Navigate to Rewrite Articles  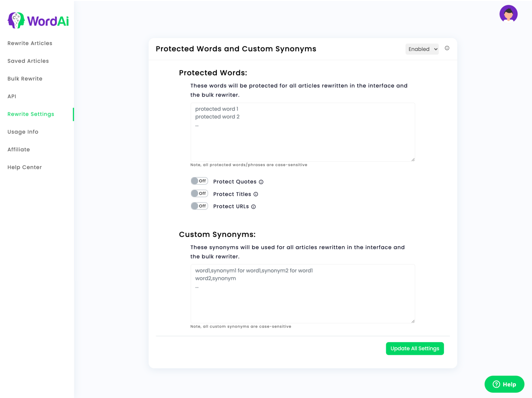point(30,43)
